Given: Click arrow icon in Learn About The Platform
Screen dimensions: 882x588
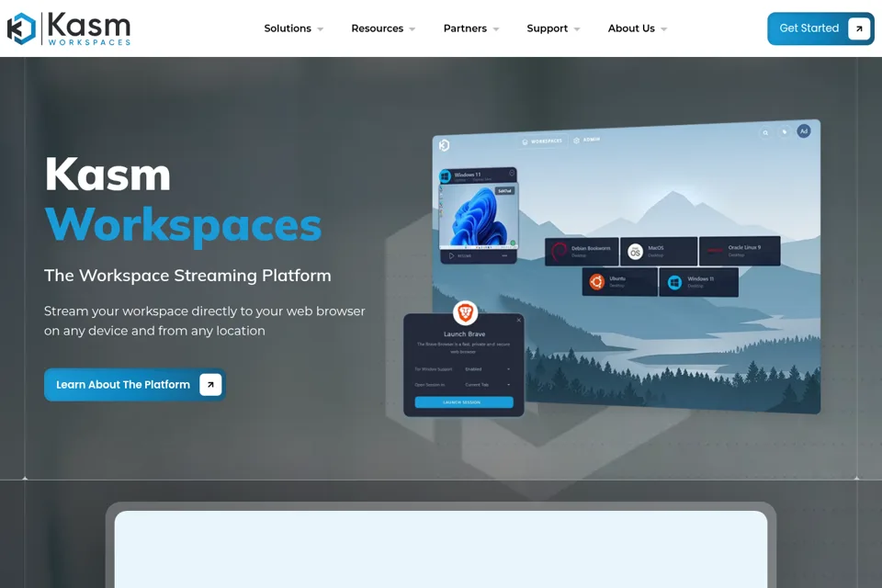Looking at the screenshot, I should [210, 385].
